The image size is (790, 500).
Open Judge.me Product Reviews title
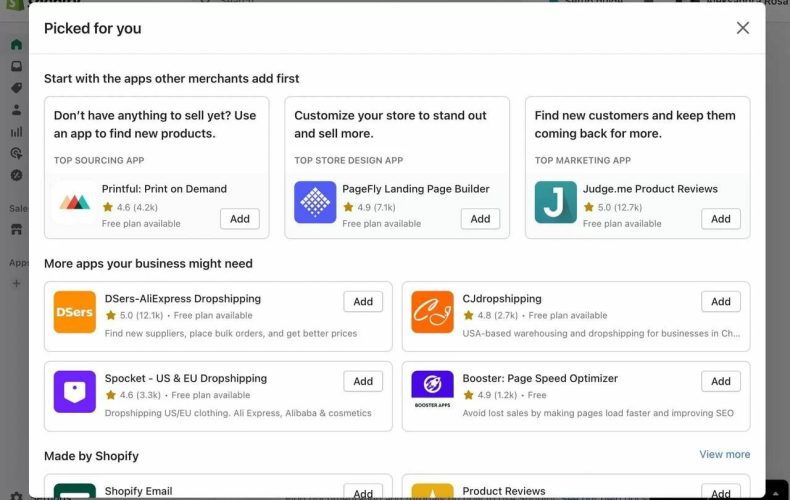pyautogui.click(x=650, y=189)
